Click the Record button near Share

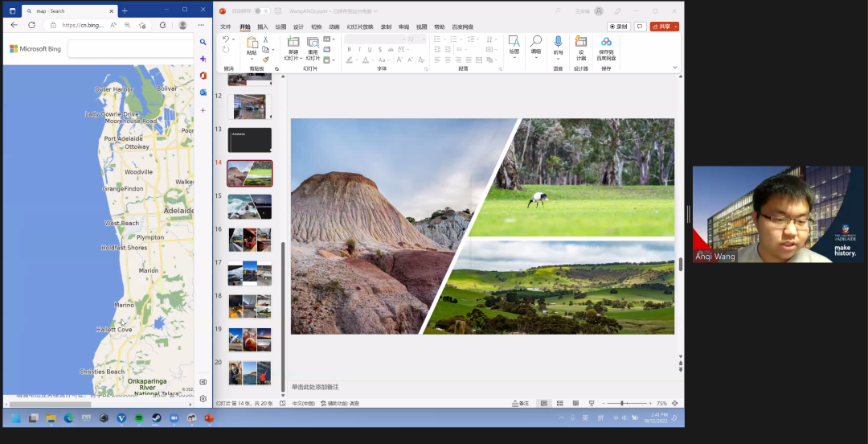(619, 27)
